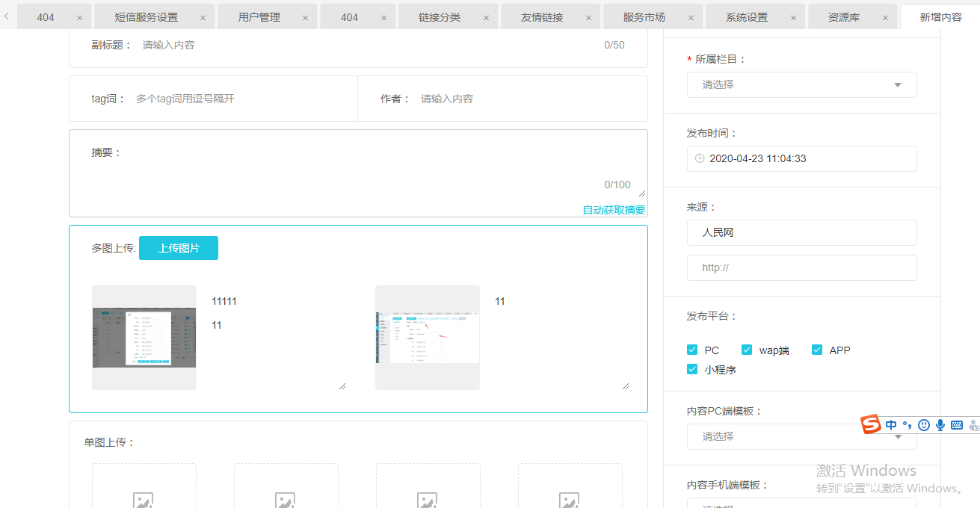980x508 pixels.
Task: Uncheck the PC platform checkbox
Action: point(692,350)
